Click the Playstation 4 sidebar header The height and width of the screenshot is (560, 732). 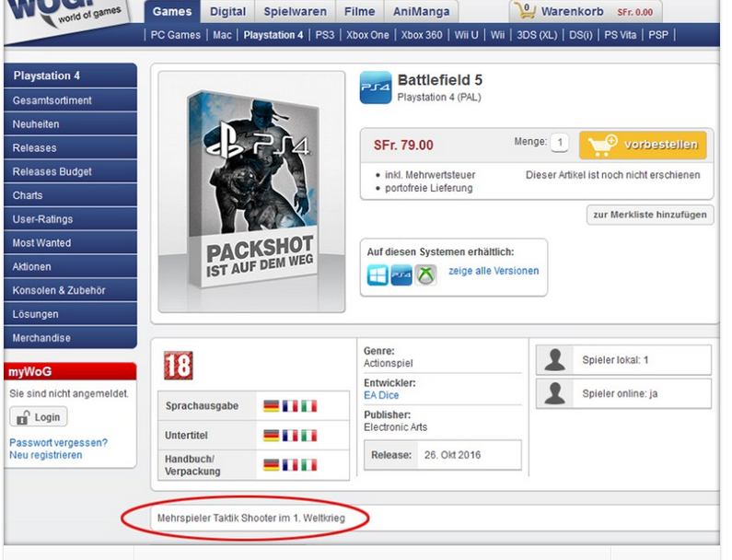(71, 76)
